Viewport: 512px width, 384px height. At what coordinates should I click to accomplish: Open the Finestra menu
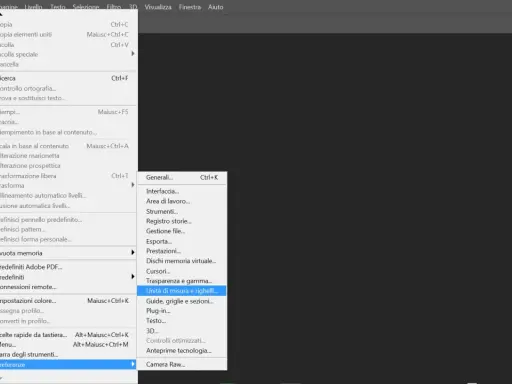point(190,7)
